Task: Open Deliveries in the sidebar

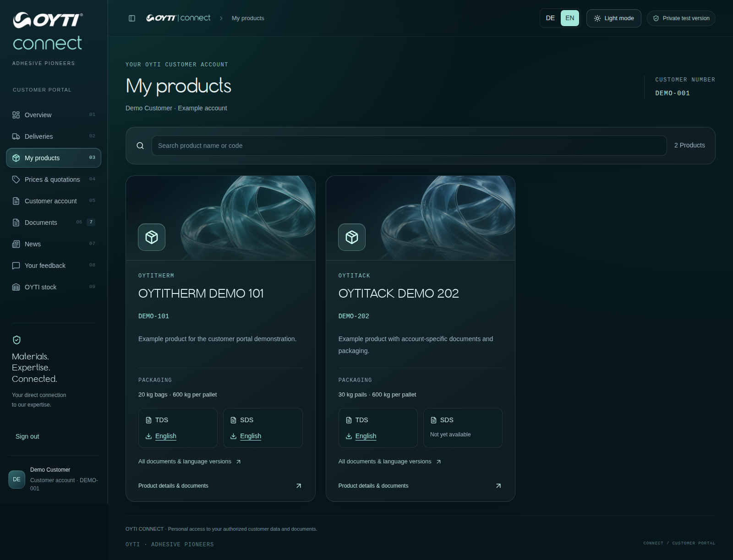Action: (54, 136)
